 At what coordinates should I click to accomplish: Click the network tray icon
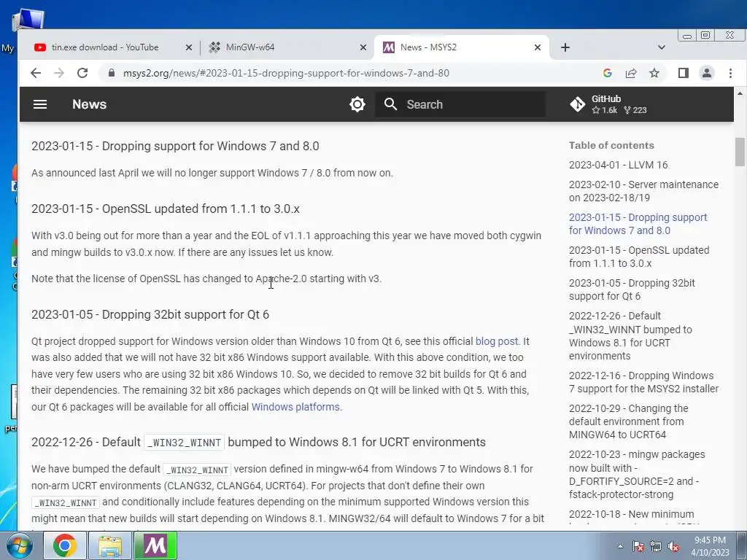pos(656,547)
